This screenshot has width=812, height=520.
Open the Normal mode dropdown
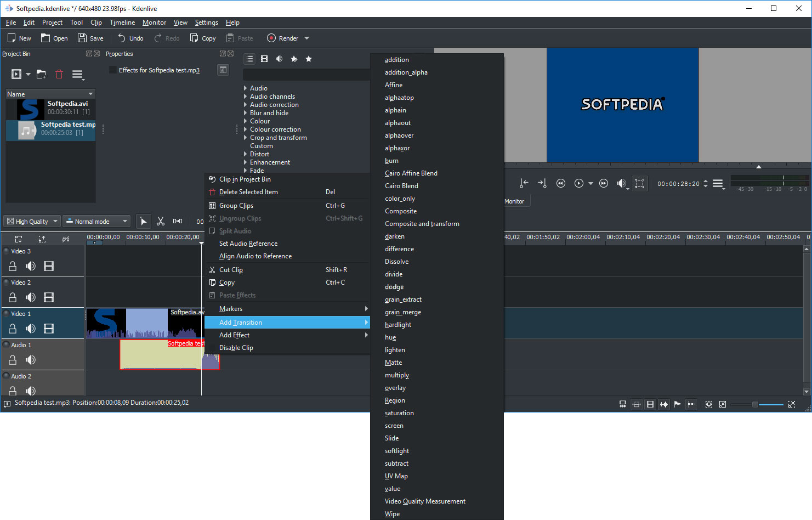point(96,221)
